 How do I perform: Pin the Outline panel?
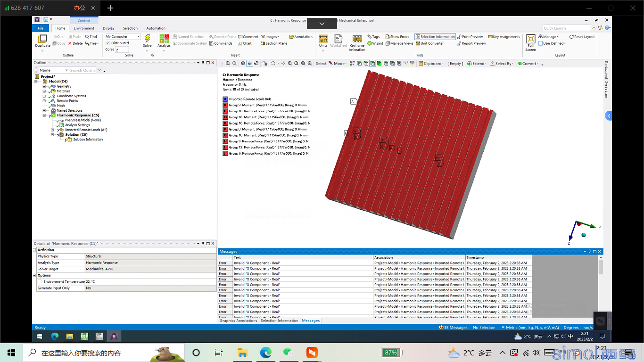[203, 63]
